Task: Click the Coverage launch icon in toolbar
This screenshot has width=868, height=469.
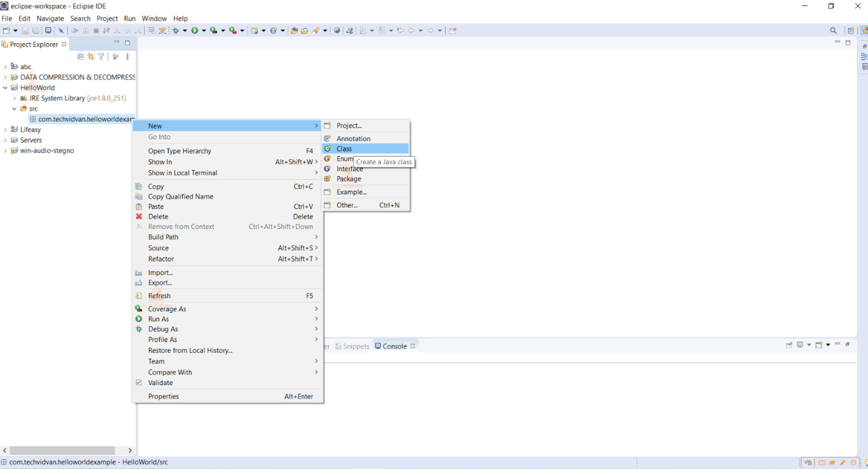Action: 213,30
